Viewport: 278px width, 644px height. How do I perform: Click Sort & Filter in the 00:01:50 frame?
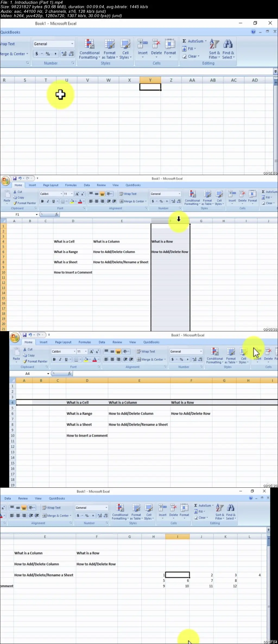tap(214, 49)
